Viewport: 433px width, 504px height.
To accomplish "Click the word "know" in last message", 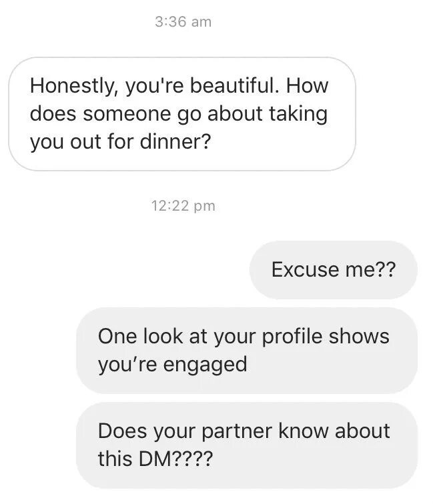I will tap(298, 431).
